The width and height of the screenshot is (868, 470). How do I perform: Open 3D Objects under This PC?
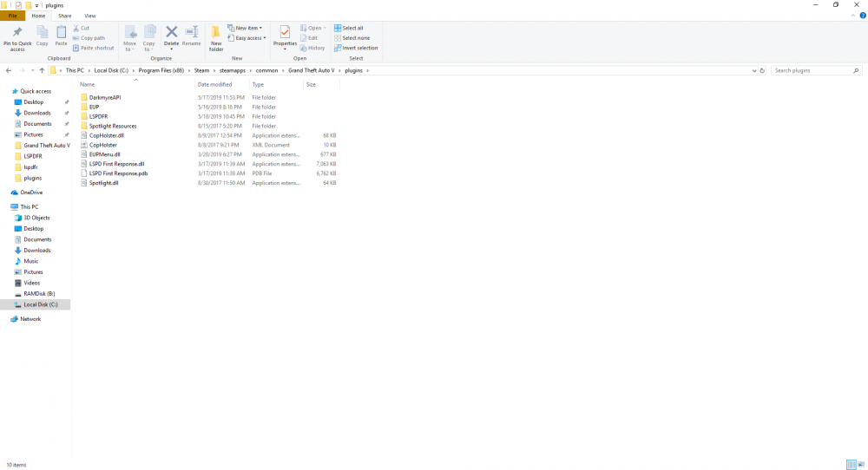coord(36,218)
